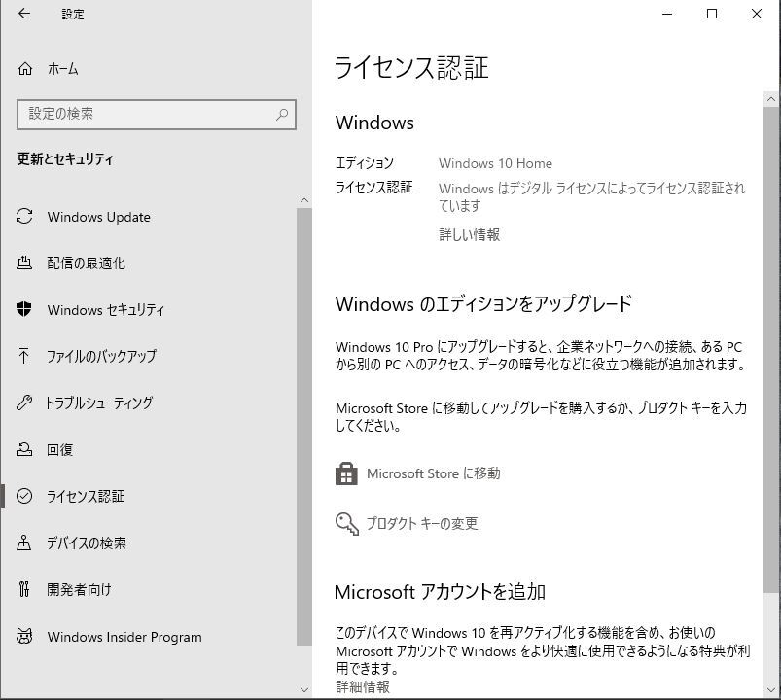Select ライセンス認証 in the sidebar
This screenshot has width=781, height=700.
pyautogui.click(x=86, y=496)
